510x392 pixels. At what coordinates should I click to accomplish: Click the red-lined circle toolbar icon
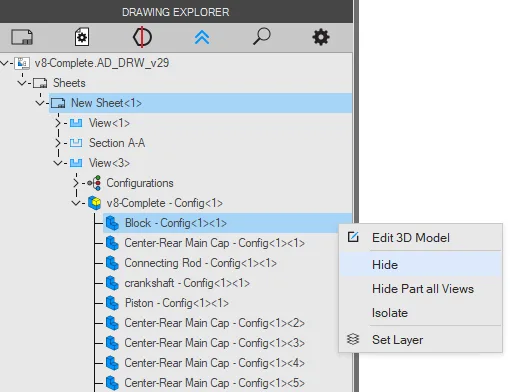pos(142,37)
